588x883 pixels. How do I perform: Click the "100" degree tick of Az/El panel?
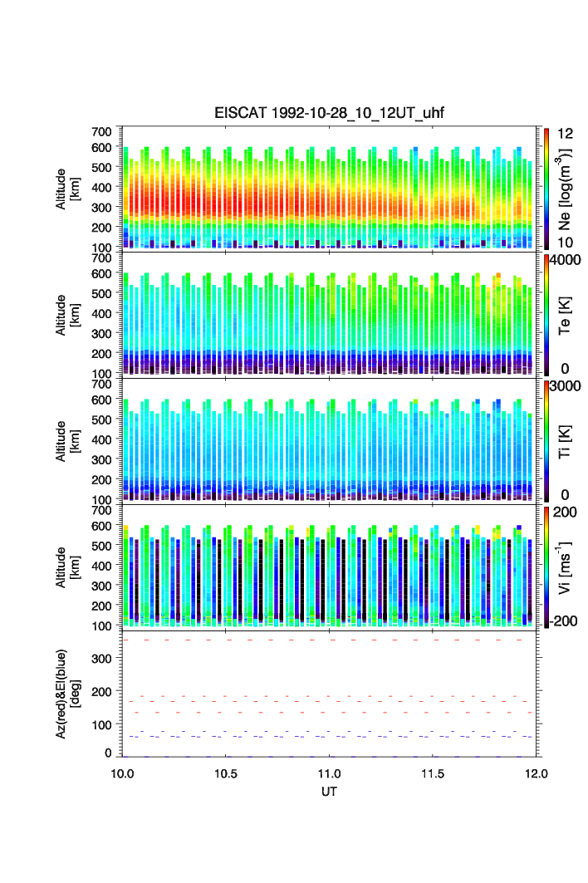click(x=101, y=725)
